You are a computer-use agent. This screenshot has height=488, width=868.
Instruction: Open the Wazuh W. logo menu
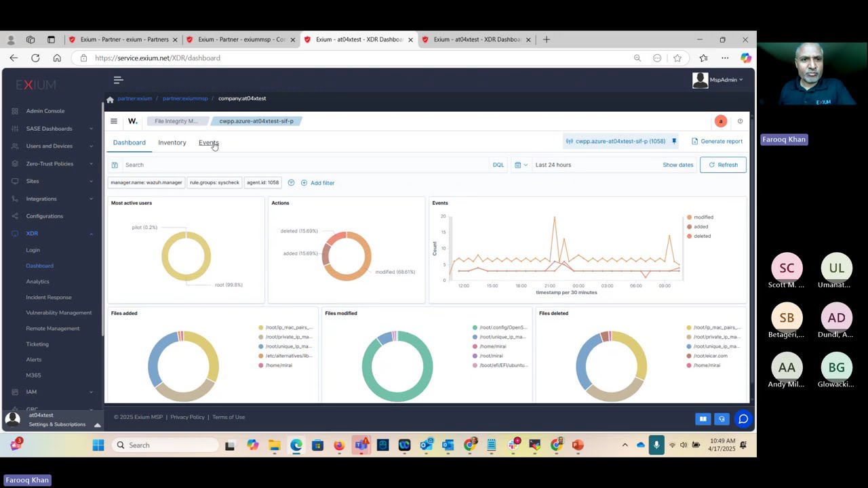coord(132,121)
